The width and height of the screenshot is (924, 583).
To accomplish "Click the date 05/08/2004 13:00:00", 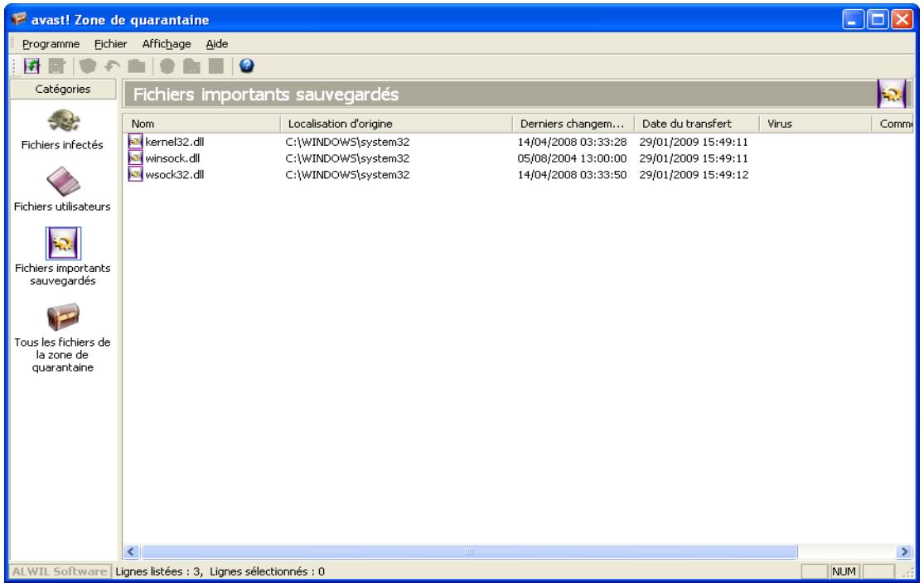I will pyautogui.click(x=572, y=158).
